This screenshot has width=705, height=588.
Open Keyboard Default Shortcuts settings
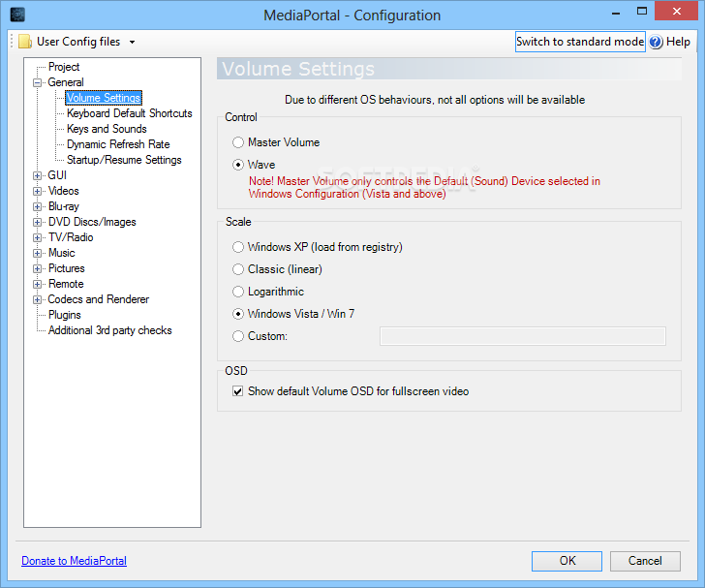pyautogui.click(x=130, y=113)
